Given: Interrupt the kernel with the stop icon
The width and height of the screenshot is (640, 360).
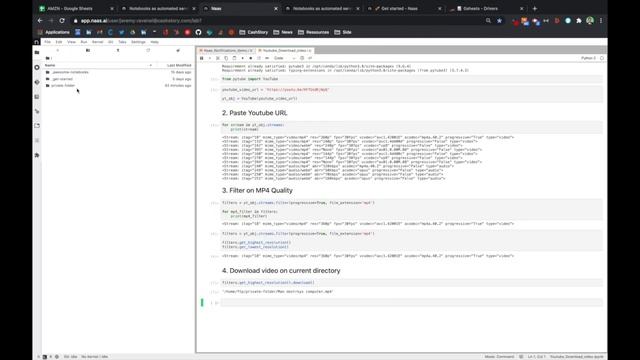Looking at the screenshot, I should coord(251,58).
